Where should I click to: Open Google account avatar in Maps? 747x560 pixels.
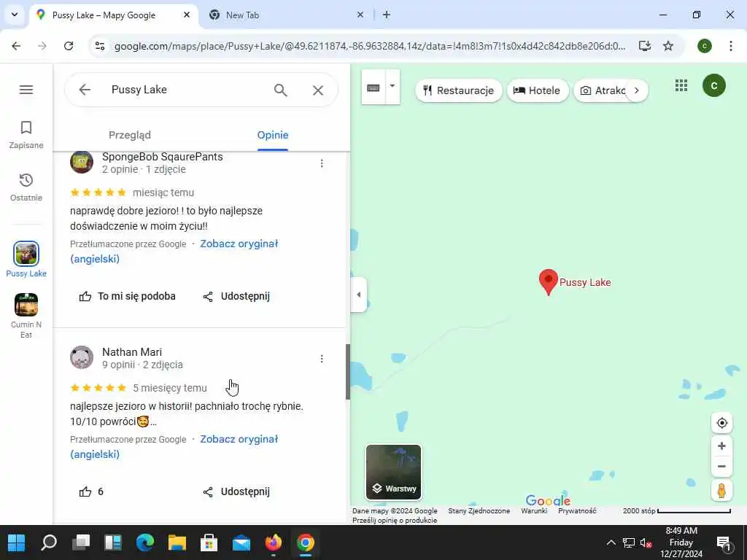pyautogui.click(x=713, y=86)
